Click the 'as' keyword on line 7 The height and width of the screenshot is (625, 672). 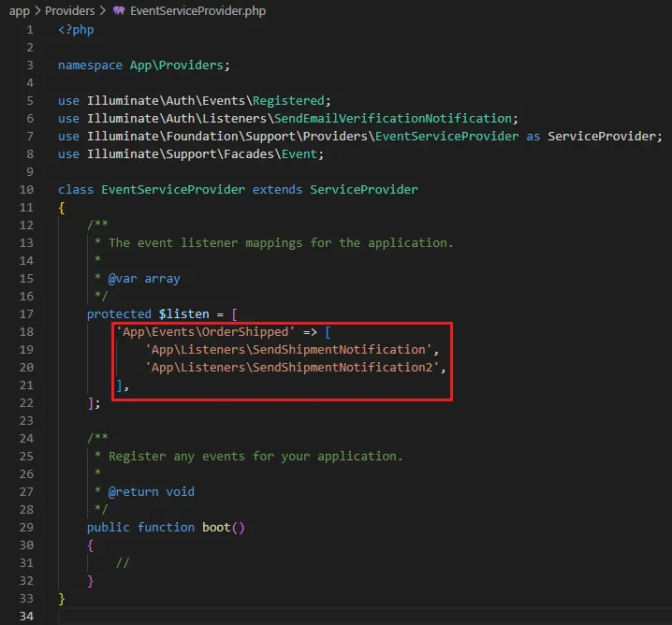pos(533,137)
